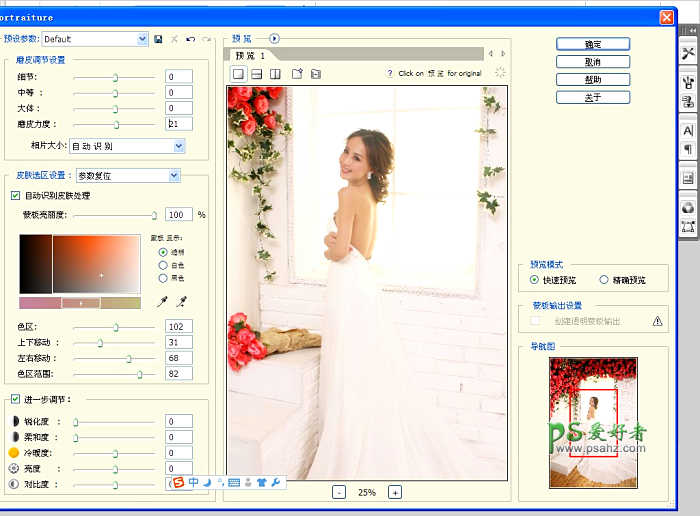Click the 取消 cancel button
The width and height of the screenshot is (700, 516).
(x=593, y=62)
